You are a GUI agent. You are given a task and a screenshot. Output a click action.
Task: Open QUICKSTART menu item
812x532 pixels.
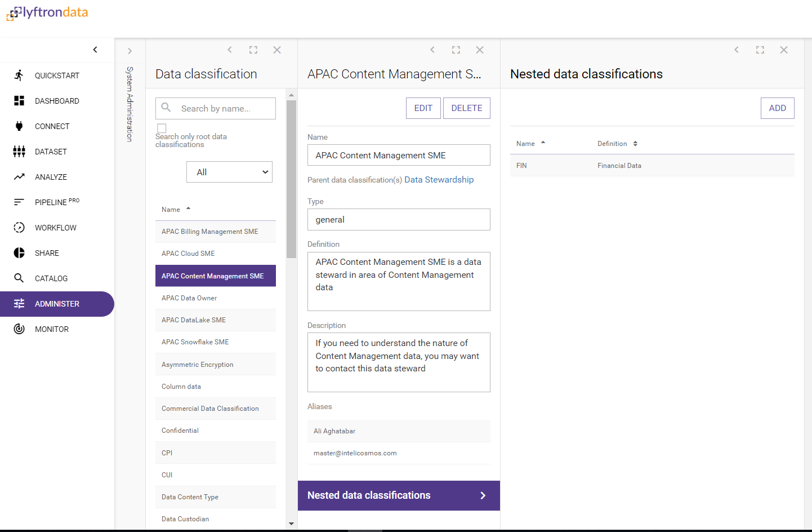pyautogui.click(x=57, y=76)
